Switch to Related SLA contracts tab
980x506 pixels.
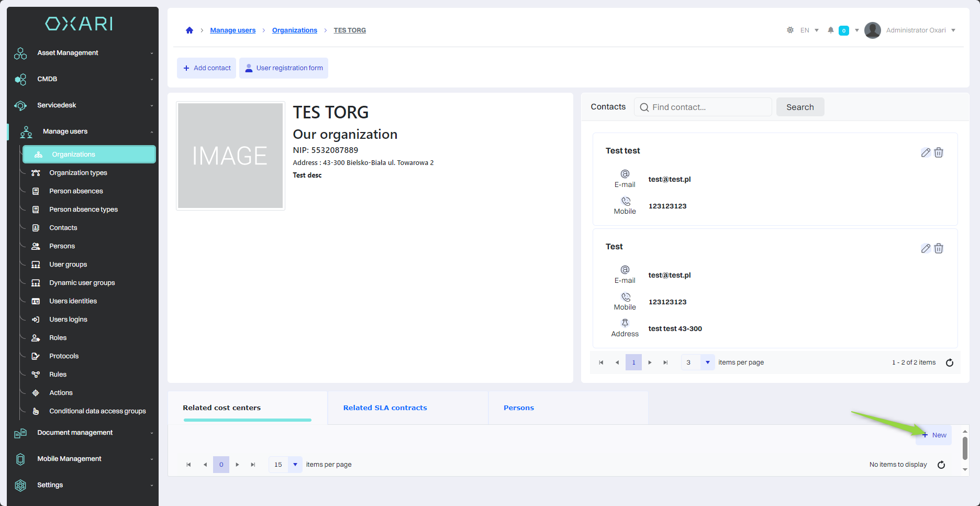385,408
